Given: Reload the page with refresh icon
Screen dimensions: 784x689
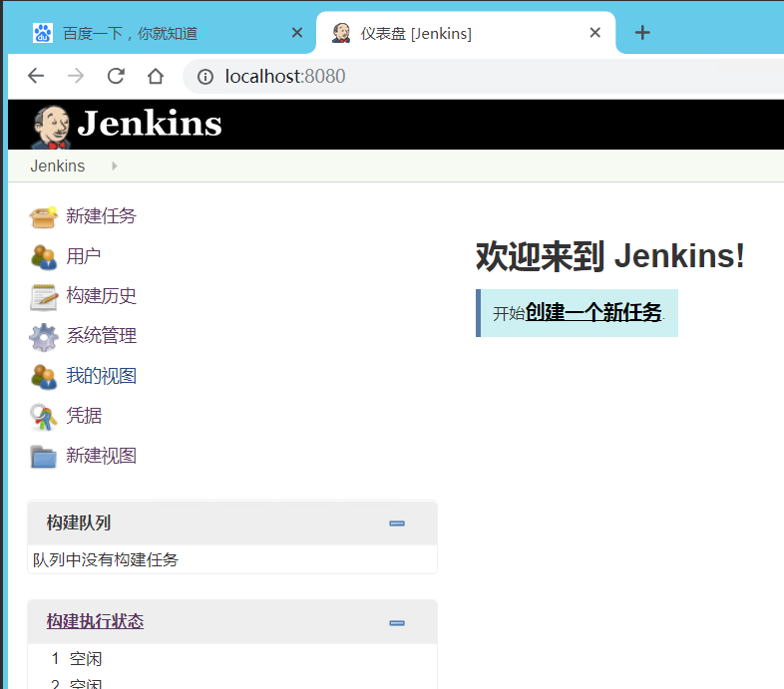Looking at the screenshot, I should [x=116, y=76].
